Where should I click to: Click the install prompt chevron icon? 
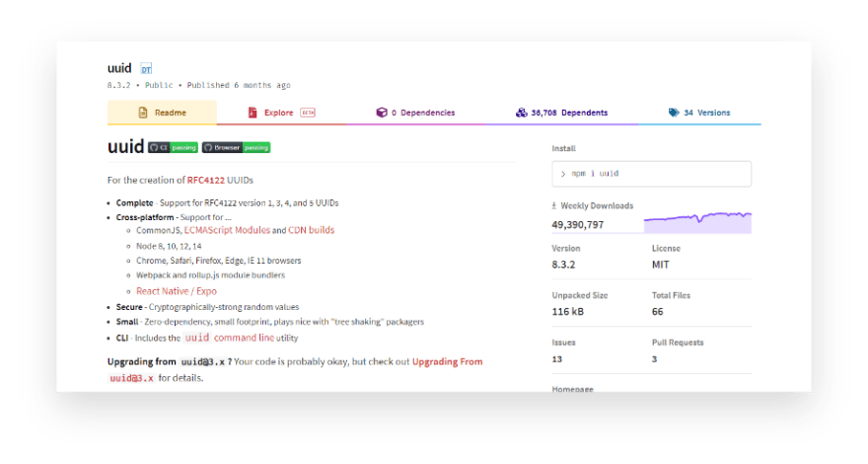pyautogui.click(x=563, y=174)
